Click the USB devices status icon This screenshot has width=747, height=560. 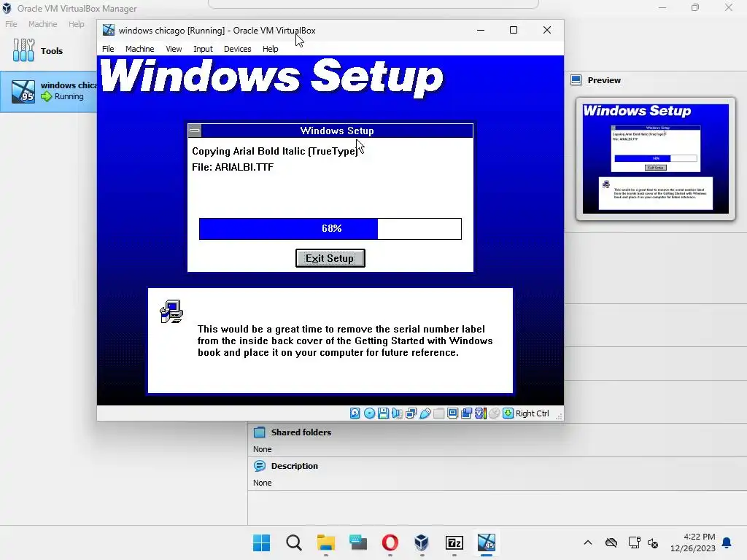(425, 413)
